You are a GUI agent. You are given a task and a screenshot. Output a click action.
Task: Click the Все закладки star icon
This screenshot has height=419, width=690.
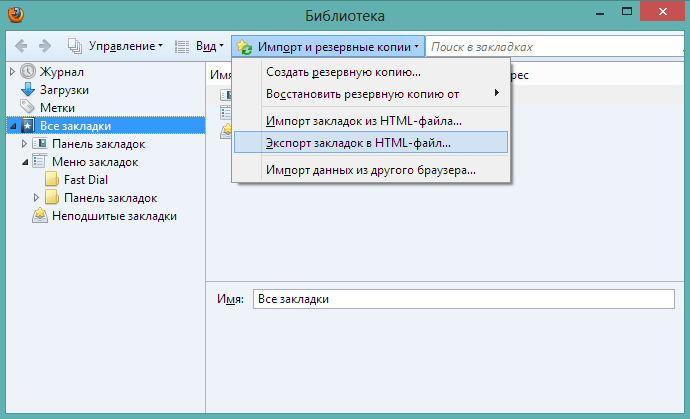[28, 125]
